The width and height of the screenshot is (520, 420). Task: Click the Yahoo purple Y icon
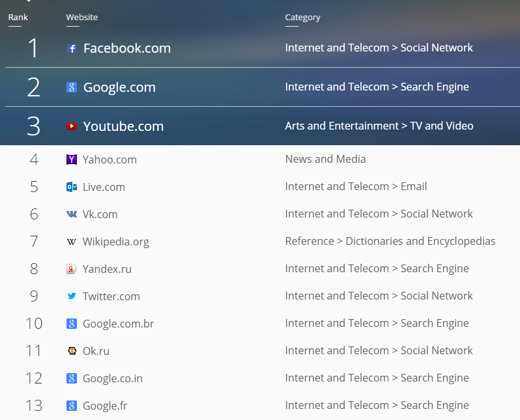[x=72, y=160]
